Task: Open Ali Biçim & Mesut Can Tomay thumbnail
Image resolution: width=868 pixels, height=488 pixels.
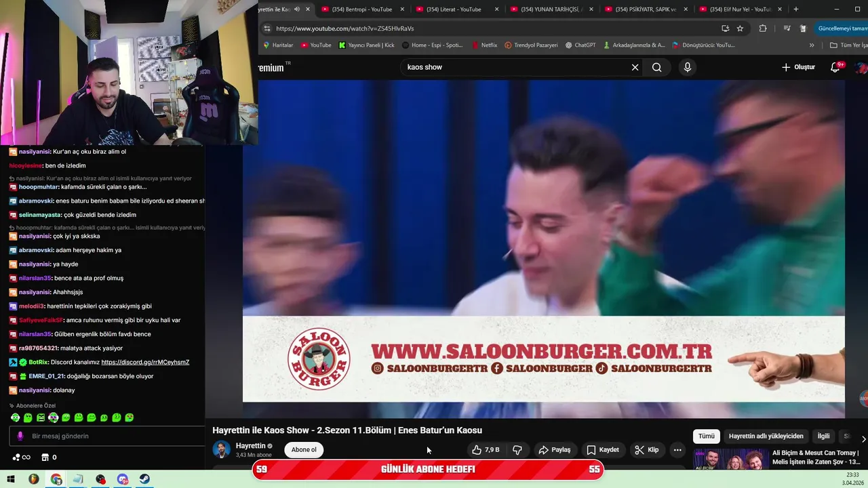Action: click(x=730, y=459)
